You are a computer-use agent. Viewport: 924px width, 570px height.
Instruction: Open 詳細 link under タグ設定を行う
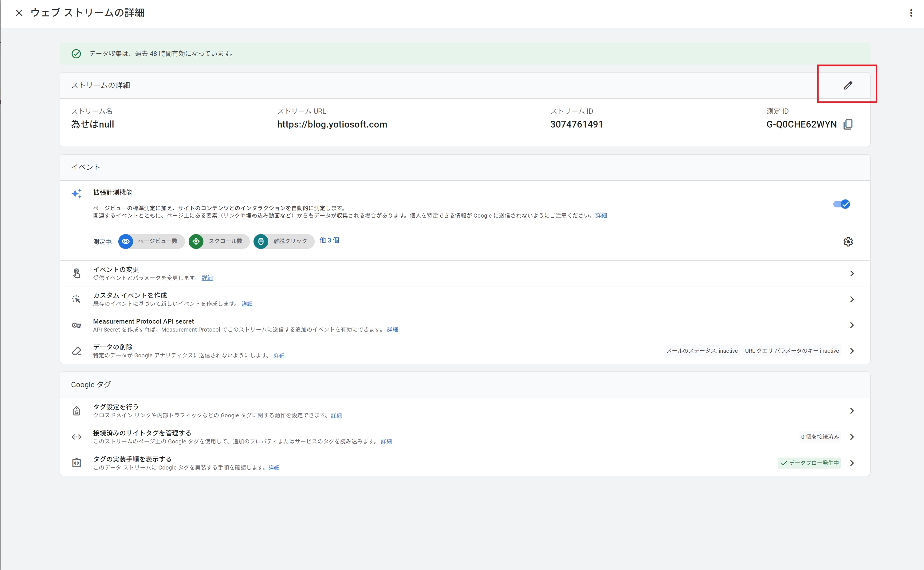(336, 415)
